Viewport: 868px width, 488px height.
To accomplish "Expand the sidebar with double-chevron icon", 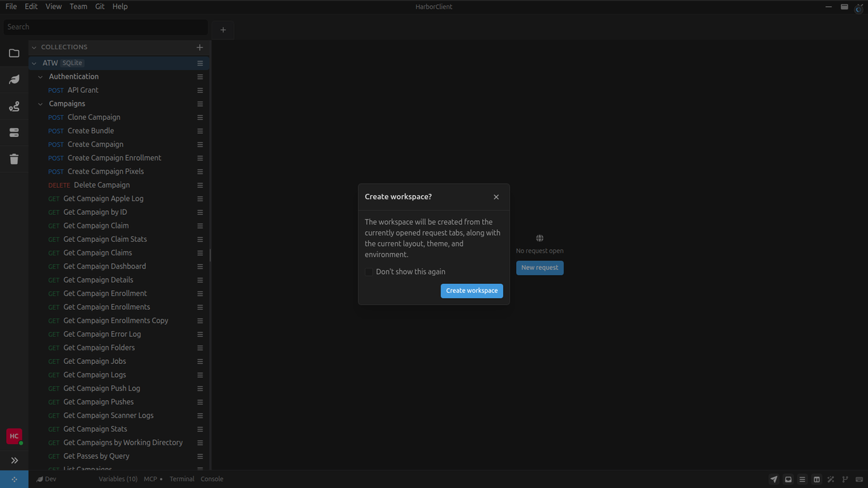I will (14, 460).
